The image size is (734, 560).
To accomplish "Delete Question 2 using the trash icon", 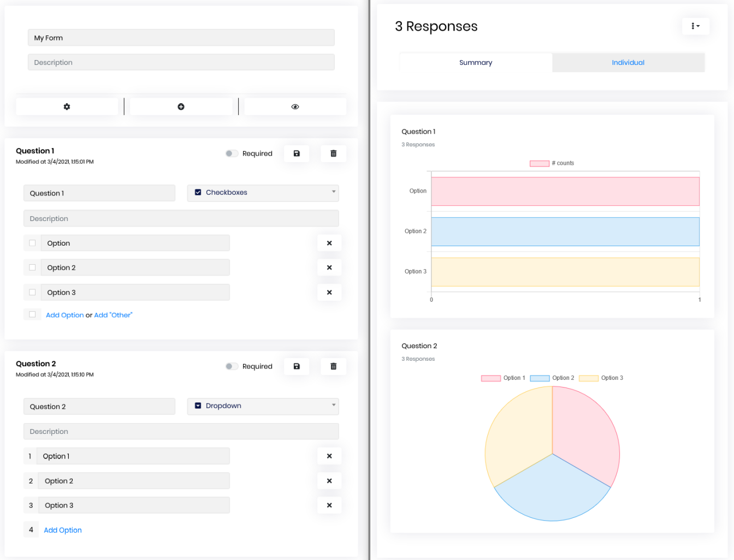I will (x=333, y=366).
